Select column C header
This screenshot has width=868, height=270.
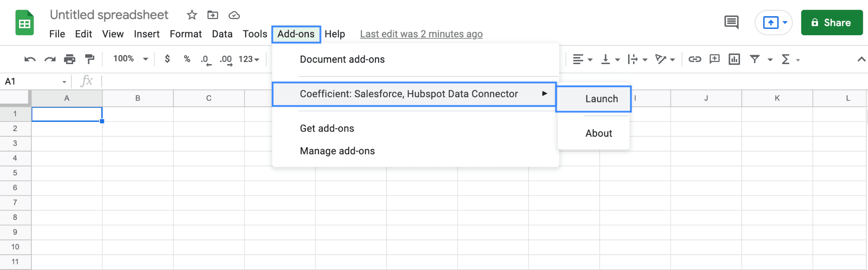[209, 98]
